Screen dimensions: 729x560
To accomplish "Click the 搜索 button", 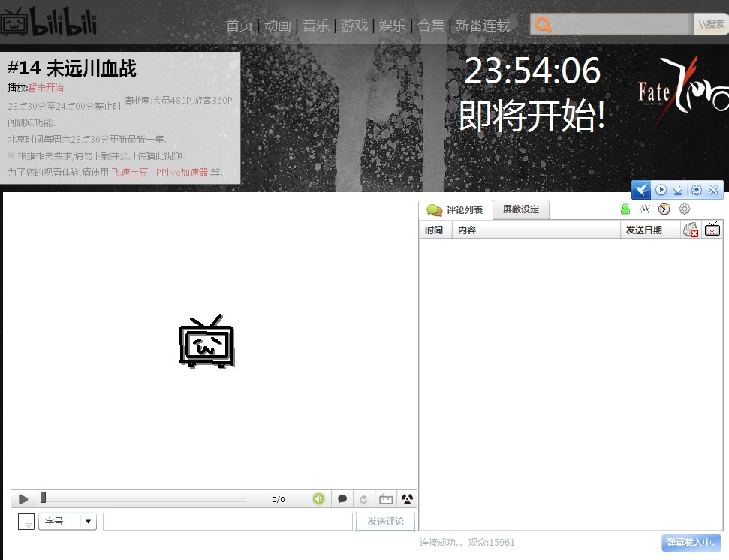I will 711,24.
